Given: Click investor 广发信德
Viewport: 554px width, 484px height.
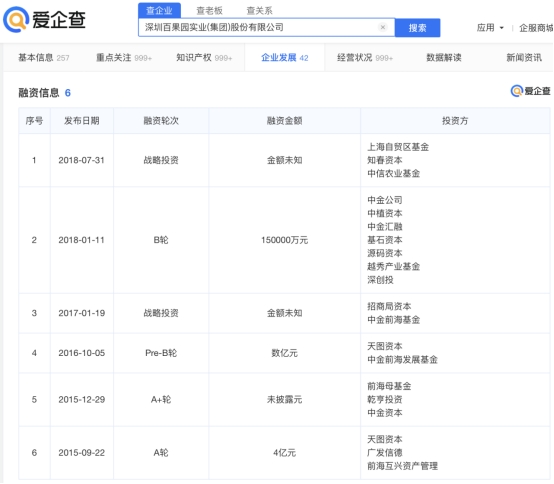Looking at the screenshot, I should (x=385, y=453).
